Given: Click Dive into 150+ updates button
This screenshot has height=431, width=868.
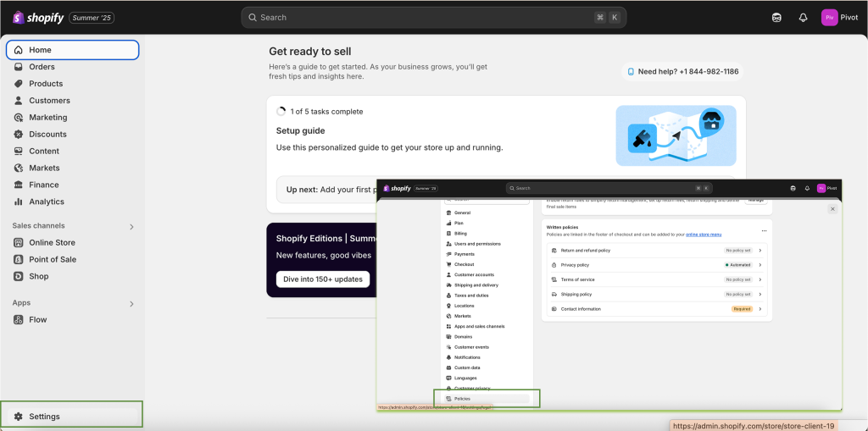Looking at the screenshot, I should [323, 279].
